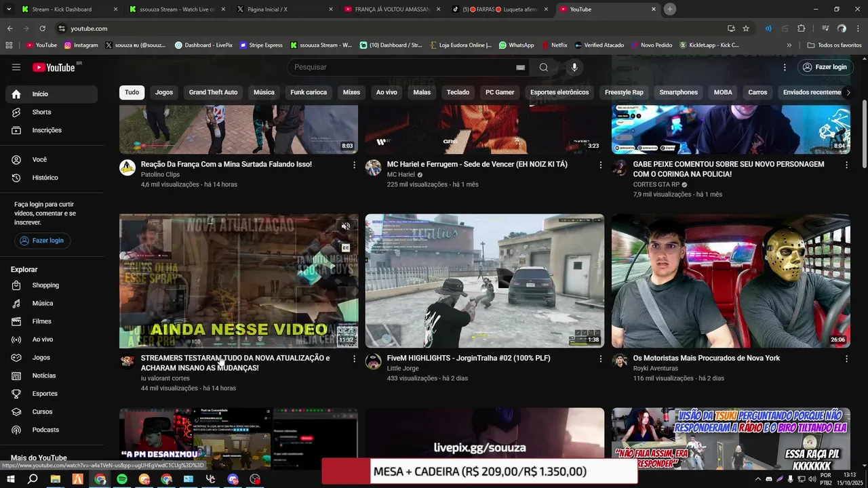
Task: Open the GABE PEIXE COMENTOU video title
Action: (x=729, y=169)
